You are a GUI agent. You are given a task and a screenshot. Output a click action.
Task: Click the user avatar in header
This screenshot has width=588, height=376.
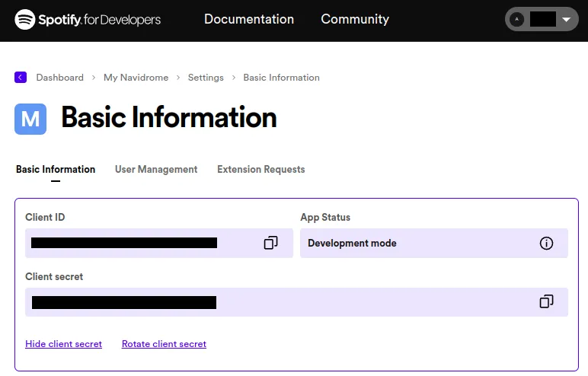click(x=517, y=20)
